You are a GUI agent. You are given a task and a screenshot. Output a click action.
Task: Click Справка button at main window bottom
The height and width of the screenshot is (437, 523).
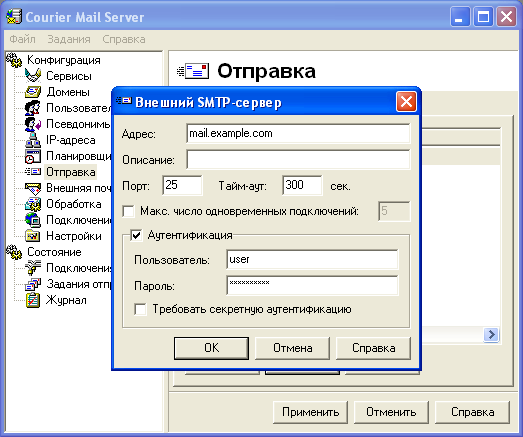click(x=473, y=412)
